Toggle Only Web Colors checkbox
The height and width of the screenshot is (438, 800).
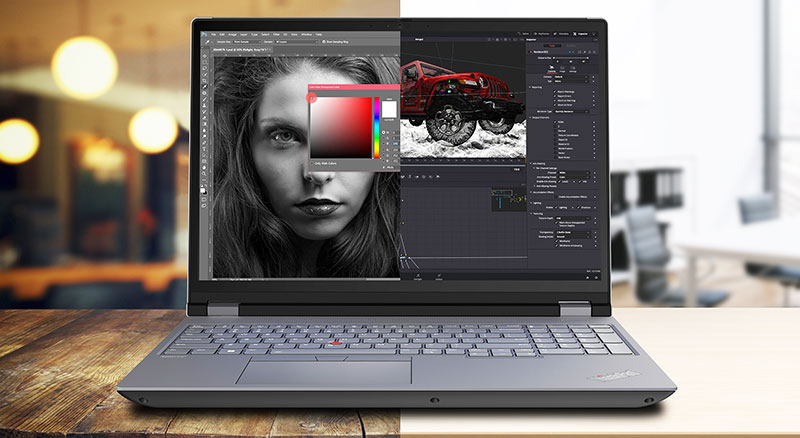[x=312, y=163]
